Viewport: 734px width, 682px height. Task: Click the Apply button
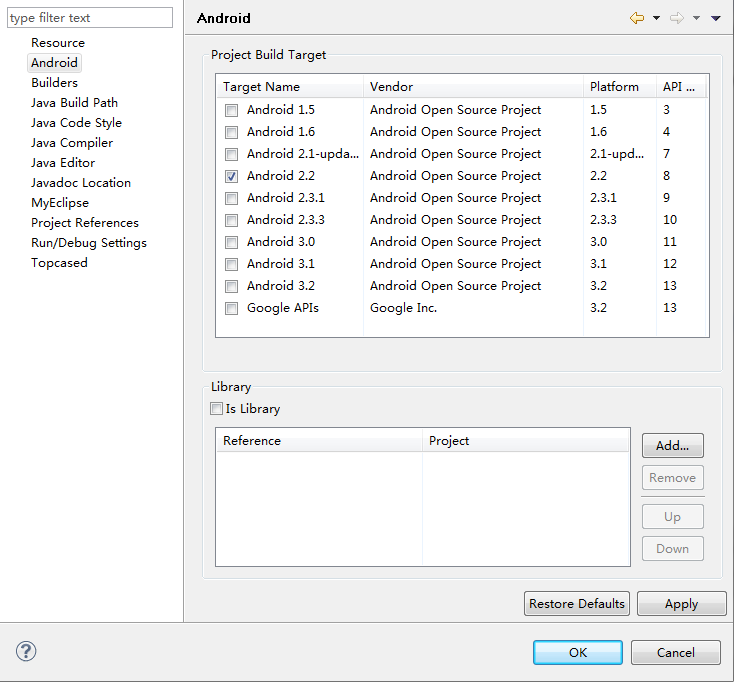tap(682, 604)
